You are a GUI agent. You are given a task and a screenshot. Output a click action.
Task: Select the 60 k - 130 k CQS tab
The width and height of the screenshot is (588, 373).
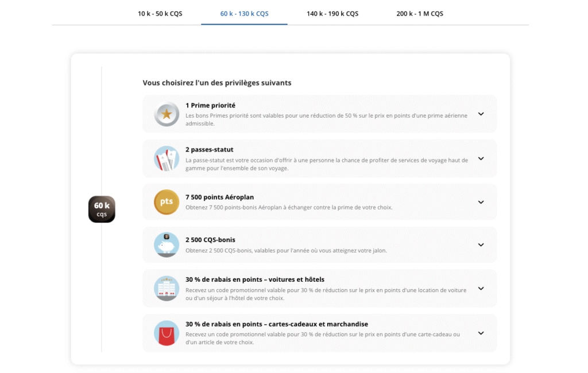click(244, 13)
